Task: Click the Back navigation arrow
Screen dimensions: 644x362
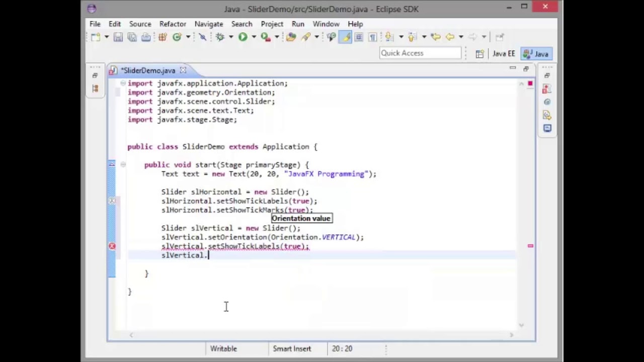Action: point(450,37)
